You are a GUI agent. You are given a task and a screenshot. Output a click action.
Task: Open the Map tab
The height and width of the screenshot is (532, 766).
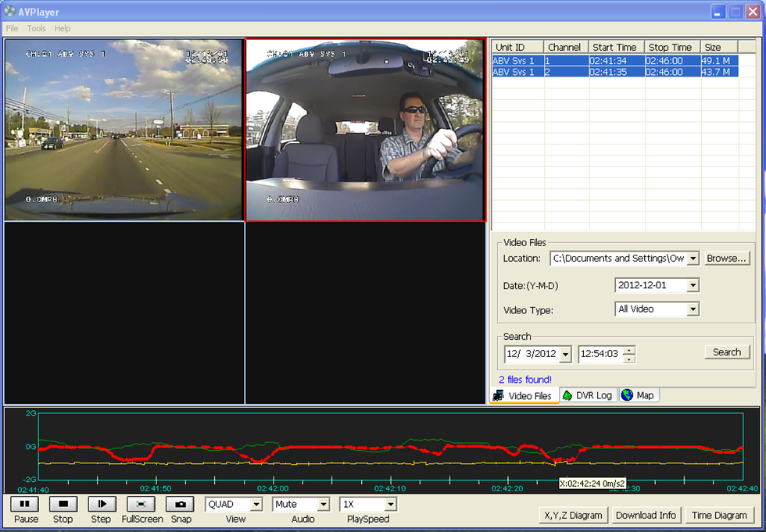coord(638,395)
